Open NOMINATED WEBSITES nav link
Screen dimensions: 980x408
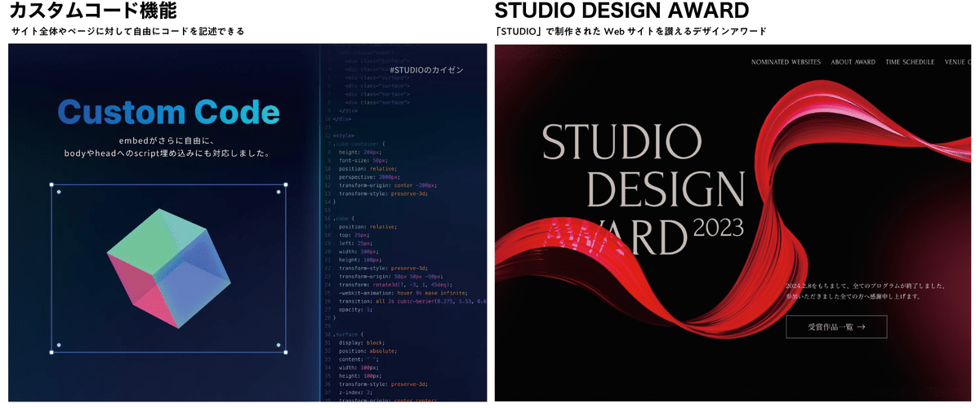[x=786, y=62]
